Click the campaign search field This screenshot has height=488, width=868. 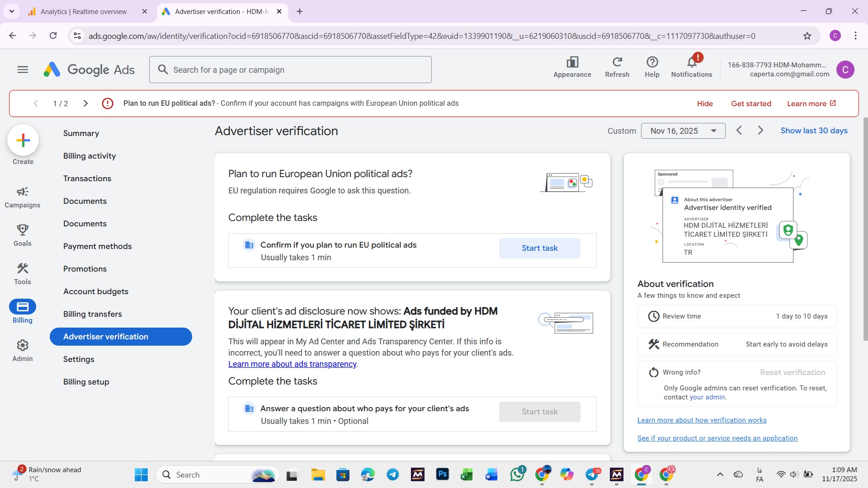click(290, 70)
